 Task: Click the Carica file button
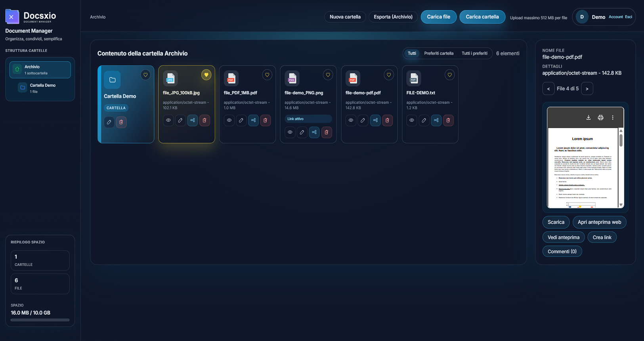coord(439,17)
